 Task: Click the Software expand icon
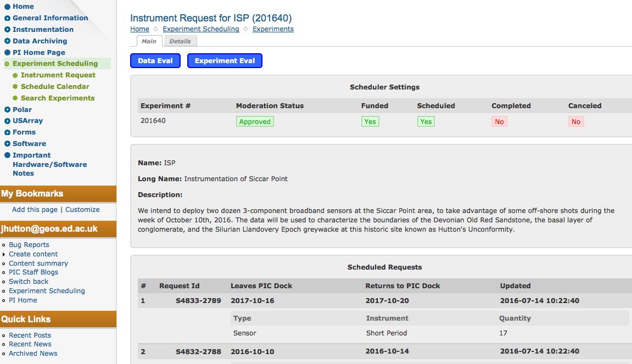tap(7, 144)
